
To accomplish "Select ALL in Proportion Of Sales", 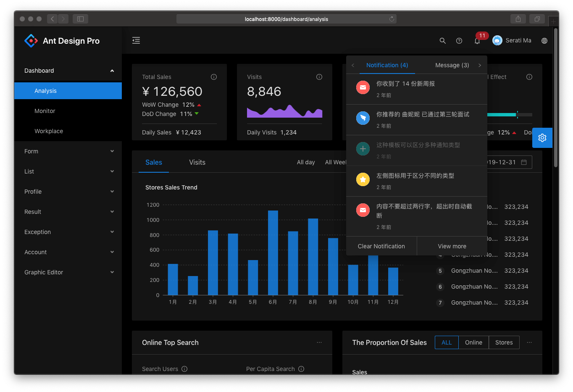I will pos(447,342).
